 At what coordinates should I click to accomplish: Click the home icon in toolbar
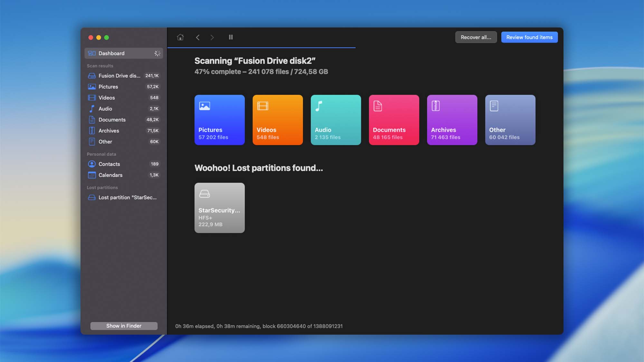[x=180, y=37]
